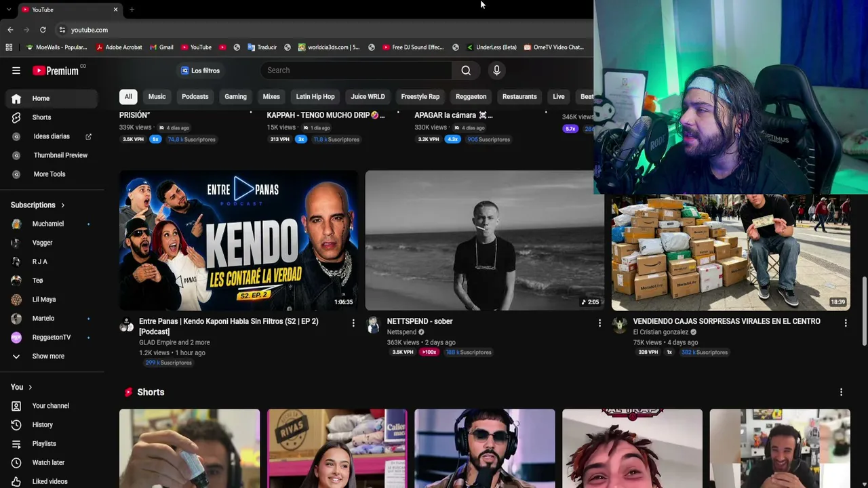Reload the page with the refresh icon
868x488 pixels.
[x=43, y=30]
